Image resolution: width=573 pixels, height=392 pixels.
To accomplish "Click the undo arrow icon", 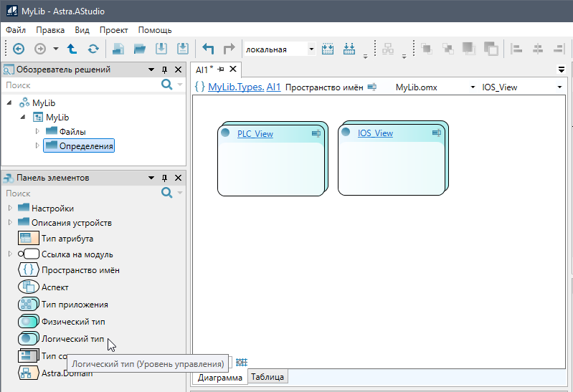I will 208,49.
